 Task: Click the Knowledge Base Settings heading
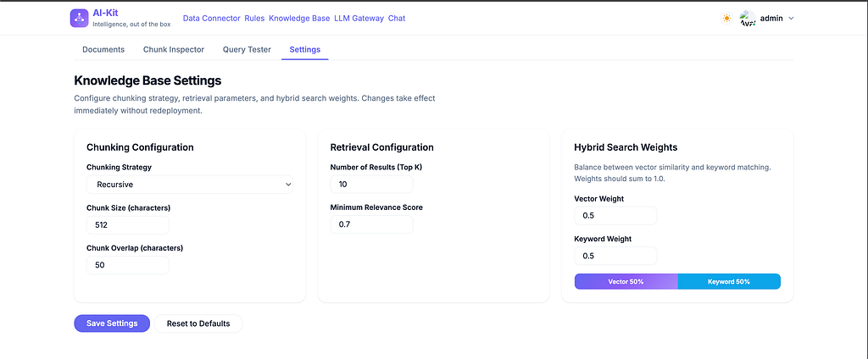(147, 80)
